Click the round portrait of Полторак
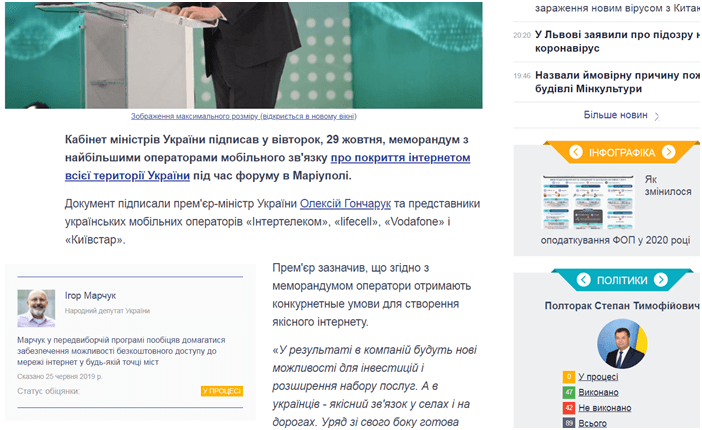This screenshot has height=430, width=702. 622,344
